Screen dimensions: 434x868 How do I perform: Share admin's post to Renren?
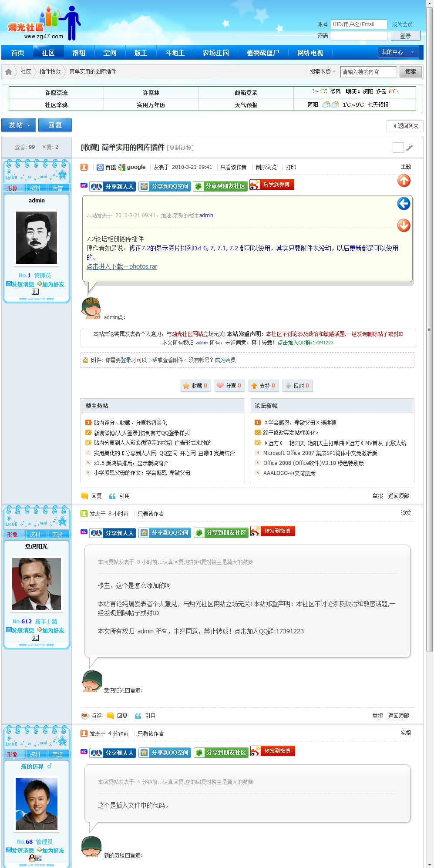coord(113,186)
